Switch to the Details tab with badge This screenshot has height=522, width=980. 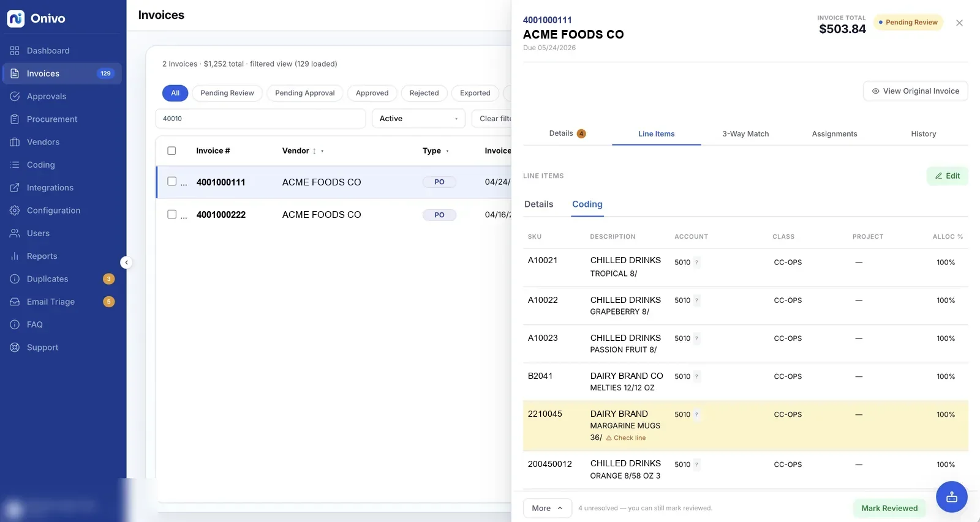pyautogui.click(x=567, y=133)
